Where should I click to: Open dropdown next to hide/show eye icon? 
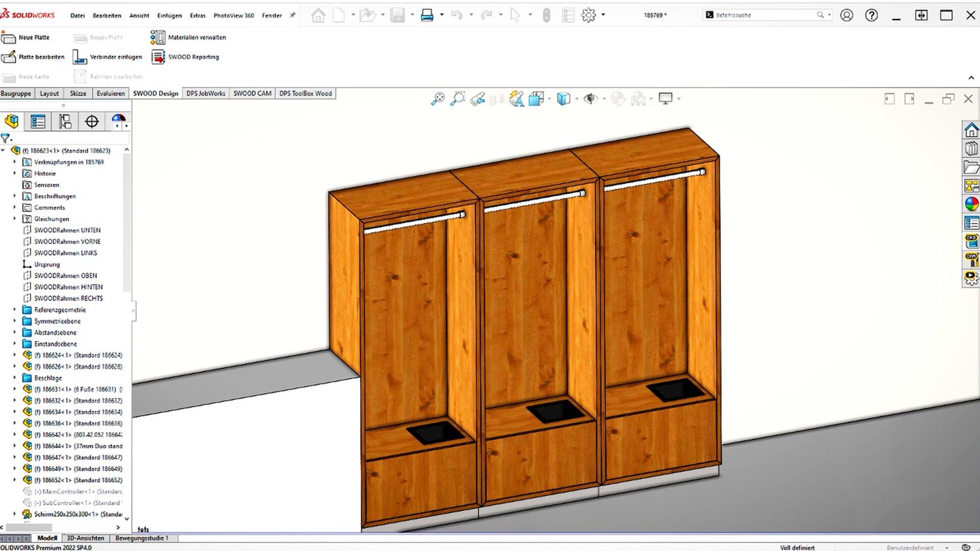point(604,98)
